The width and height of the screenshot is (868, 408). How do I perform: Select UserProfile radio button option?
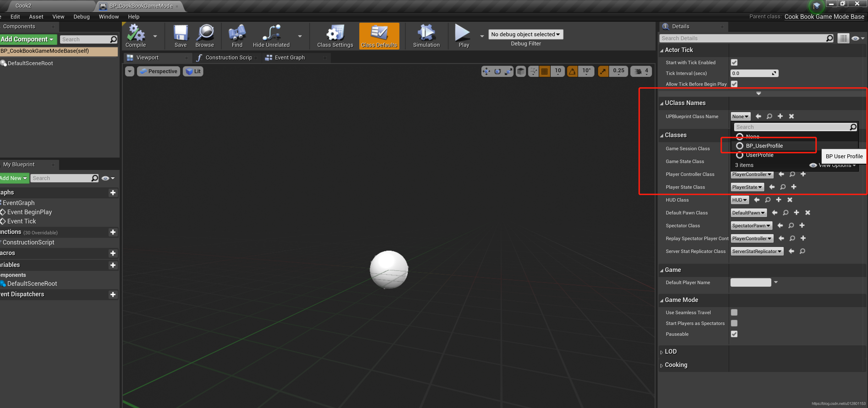coord(740,155)
